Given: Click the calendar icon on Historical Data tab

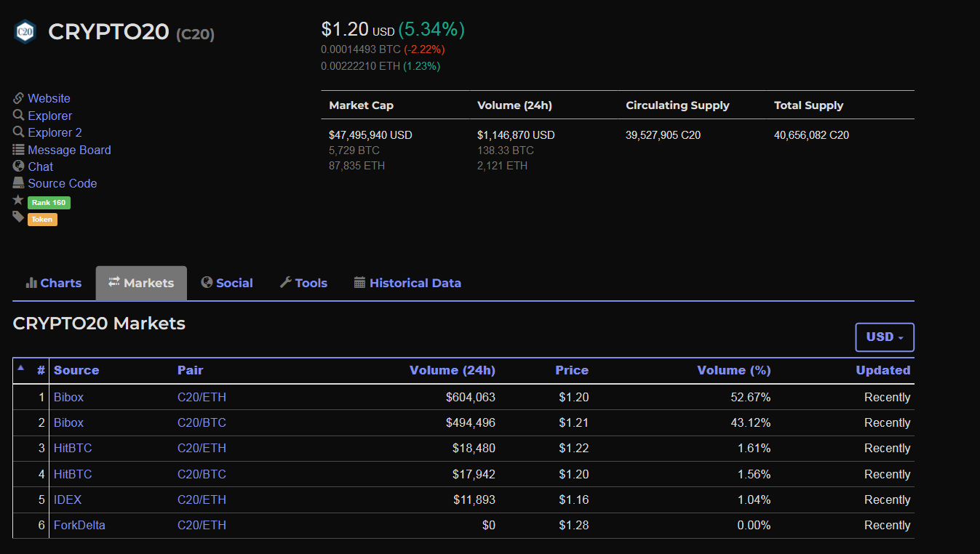Looking at the screenshot, I should (x=359, y=282).
